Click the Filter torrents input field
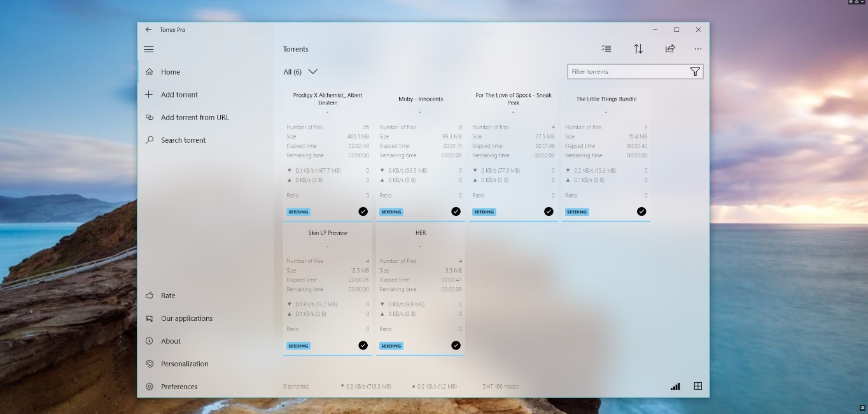 (627, 72)
